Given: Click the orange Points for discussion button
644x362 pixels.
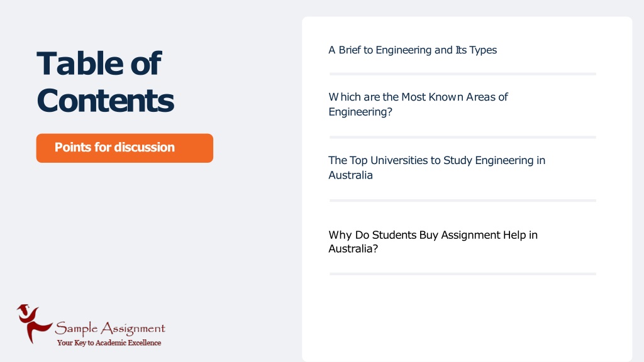Looking at the screenshot, I should coord(125,148).
